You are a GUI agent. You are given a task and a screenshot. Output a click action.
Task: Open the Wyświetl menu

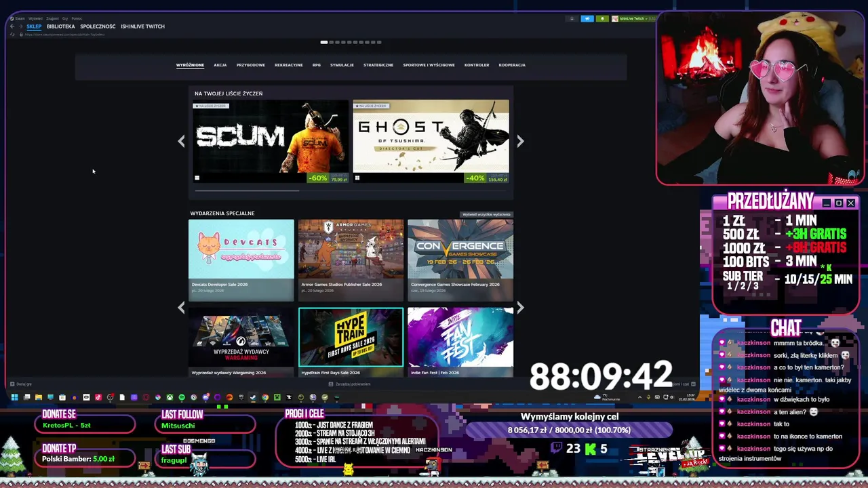35,18
